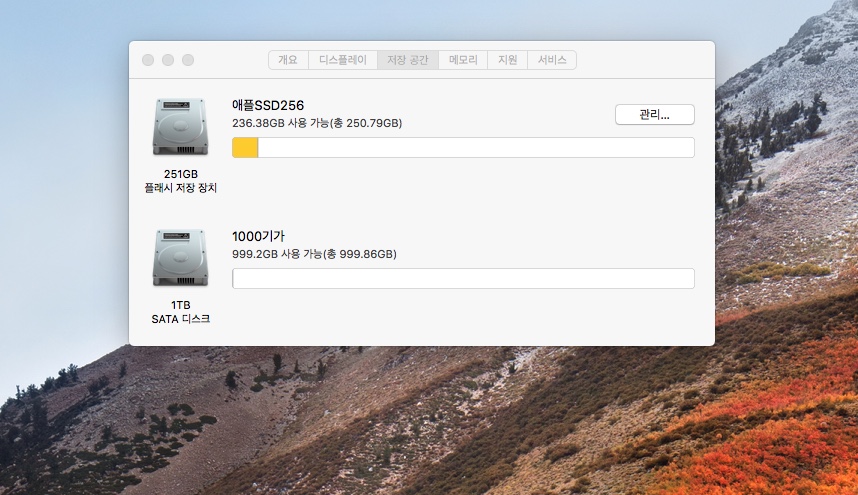
Task: Close the system information window
Action: [x=148, y=60]
